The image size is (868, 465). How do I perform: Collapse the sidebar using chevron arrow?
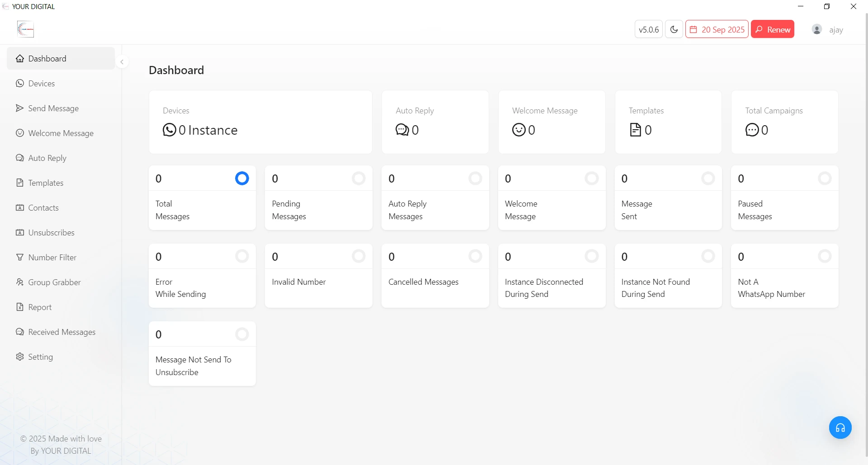pos(122,62)
